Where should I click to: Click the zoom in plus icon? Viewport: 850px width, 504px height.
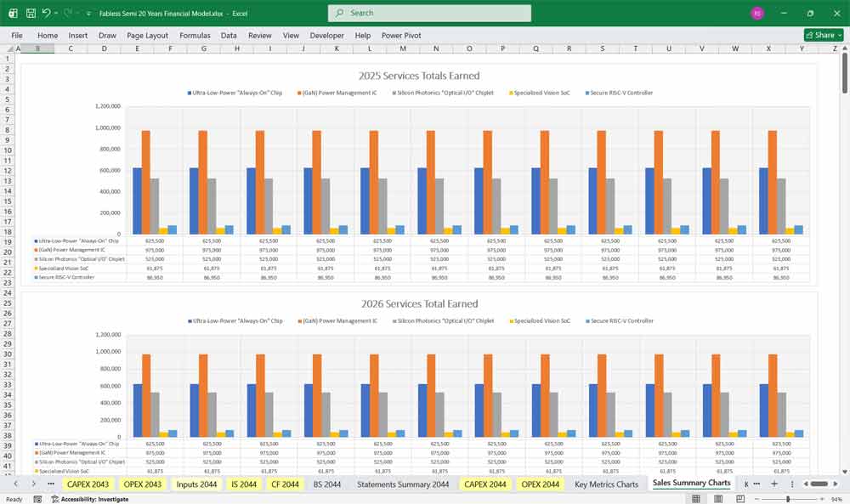pos(824,499)
